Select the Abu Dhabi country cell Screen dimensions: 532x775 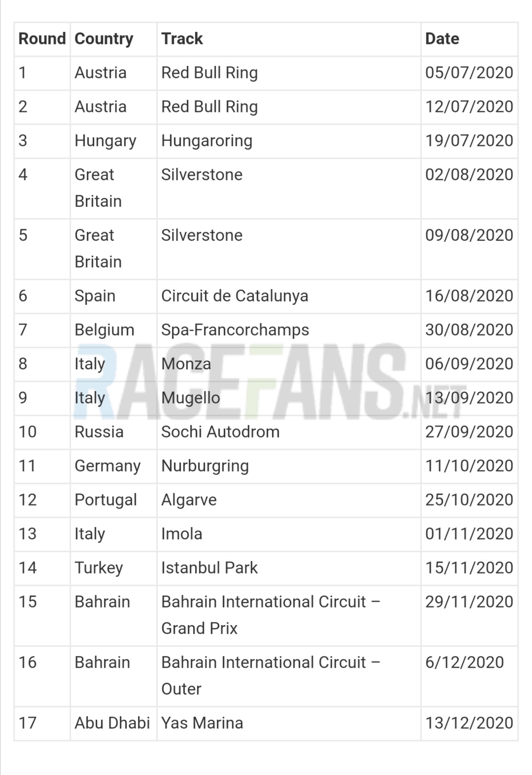point(113,723)
